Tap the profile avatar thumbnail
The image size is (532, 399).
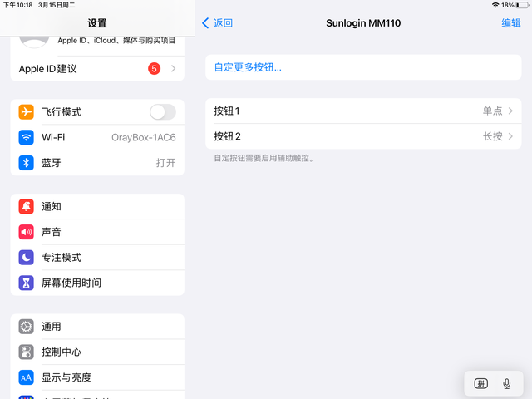pyautogui.click(x=34, y=42)
